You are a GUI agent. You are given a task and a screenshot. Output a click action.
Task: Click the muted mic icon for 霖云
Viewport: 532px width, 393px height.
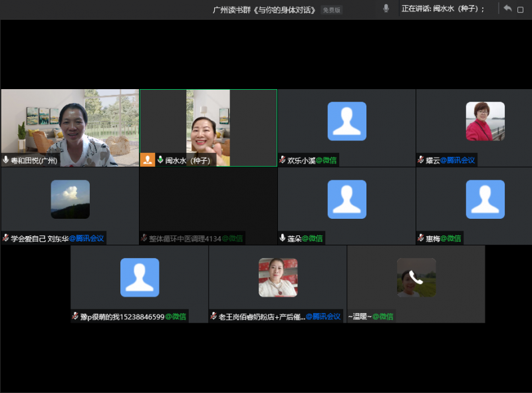(421, 160)
